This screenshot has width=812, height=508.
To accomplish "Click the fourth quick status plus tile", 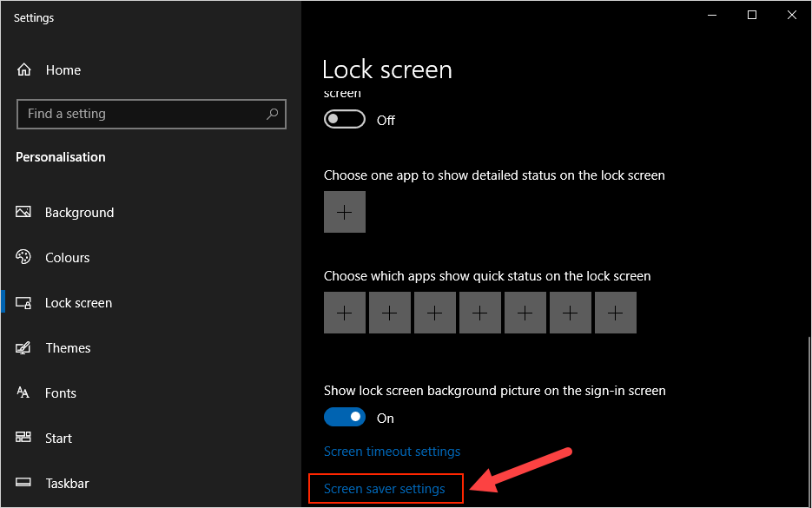I will tap(480, 313).
